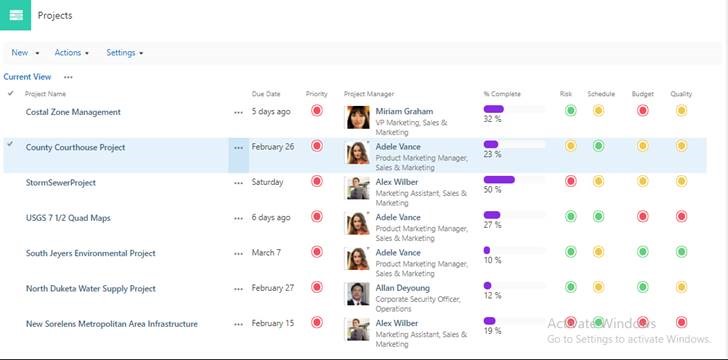The height and width of the screenshot is (360, 728).
Task: Open Costal Zone Management project
Action: pyautogui.click(x=73, y=112)
